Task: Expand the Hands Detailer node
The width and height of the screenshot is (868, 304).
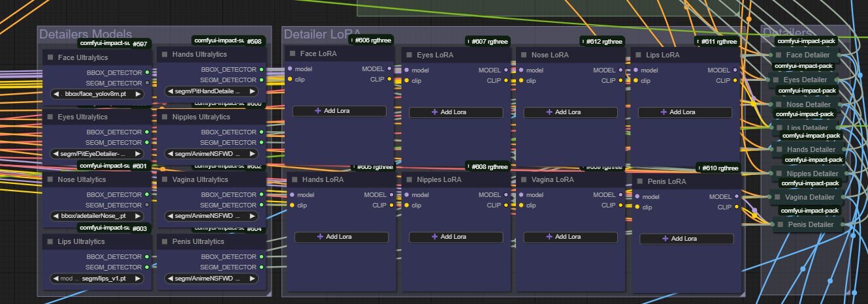Action: pos(780,149)
